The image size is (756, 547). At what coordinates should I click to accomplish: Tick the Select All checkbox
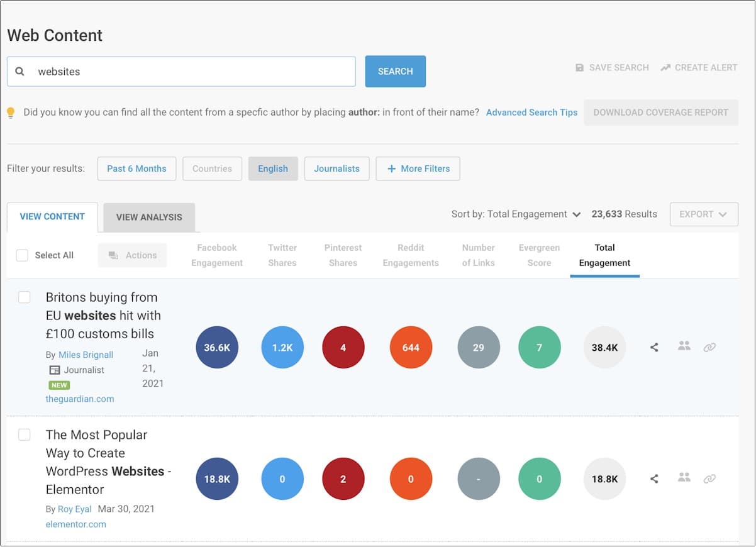pyautogui.click(x=22, y=255)
